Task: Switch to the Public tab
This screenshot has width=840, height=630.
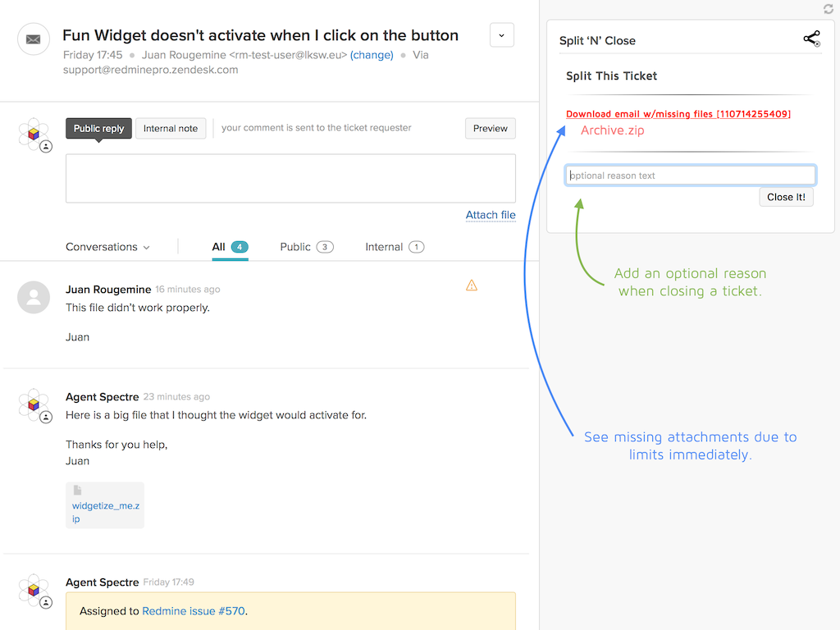Action: coord(306,247)
